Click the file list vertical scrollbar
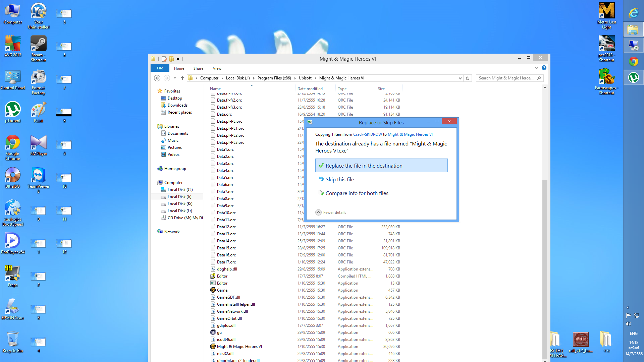The width and height of the screenshot is (644, 362). point(545,268)
